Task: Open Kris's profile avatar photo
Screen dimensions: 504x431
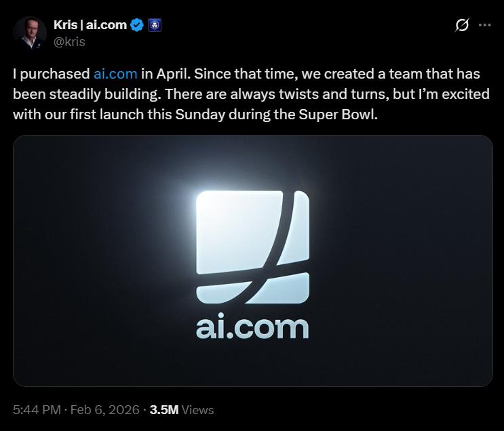Action: [x=29, y=32]
